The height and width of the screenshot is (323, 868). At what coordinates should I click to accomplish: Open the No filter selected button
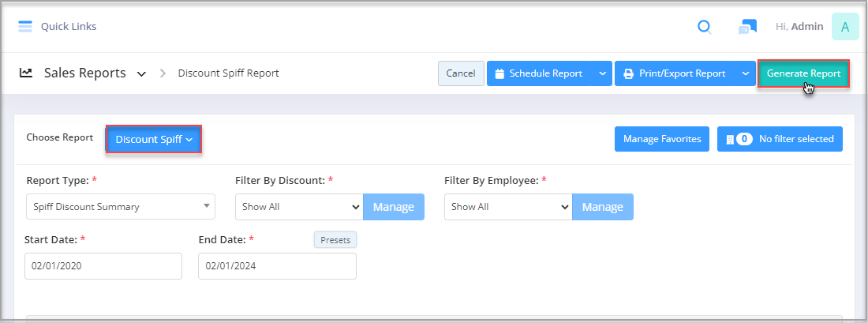[x=780, y=139]
